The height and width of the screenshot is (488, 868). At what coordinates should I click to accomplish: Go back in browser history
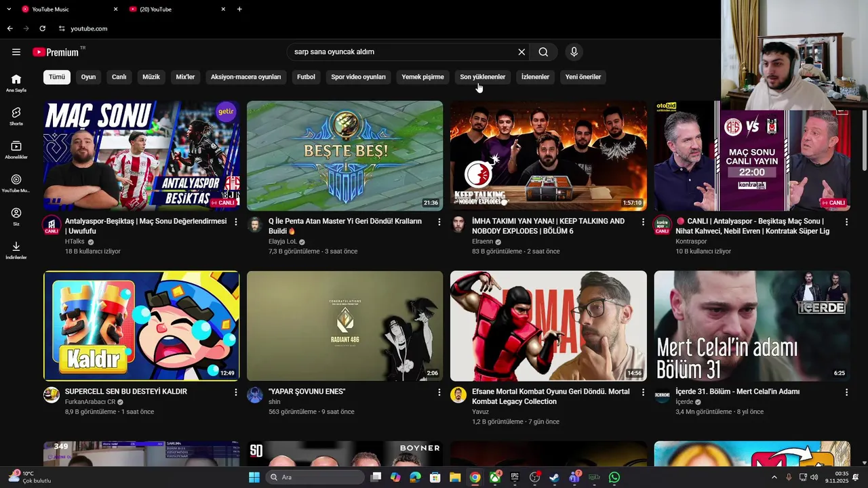click(9, 28)
